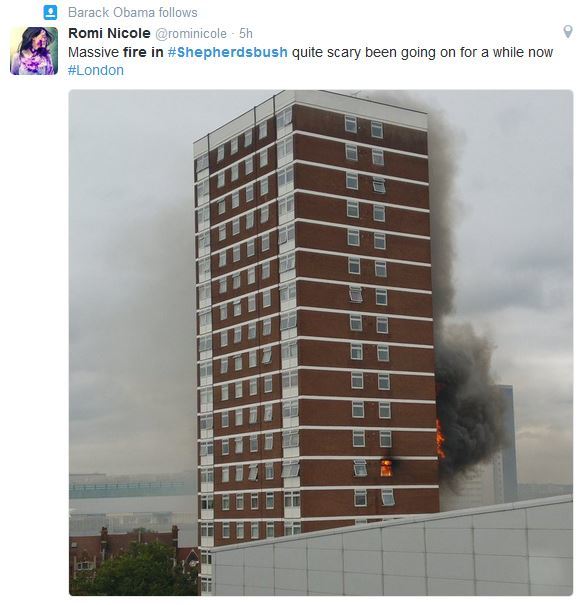This screenshot has height=605, width=580.
Task: Click the bold 'fire in' search term
Action: [x=143, y=52]
